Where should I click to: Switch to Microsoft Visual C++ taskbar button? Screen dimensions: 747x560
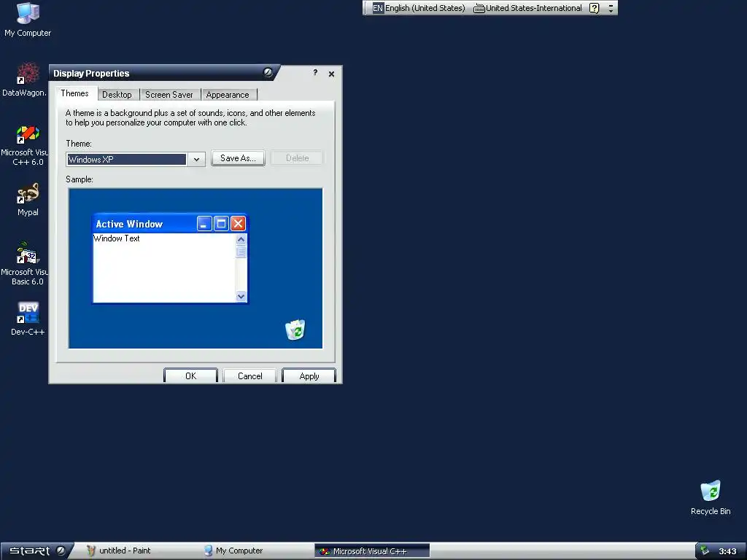372,551
